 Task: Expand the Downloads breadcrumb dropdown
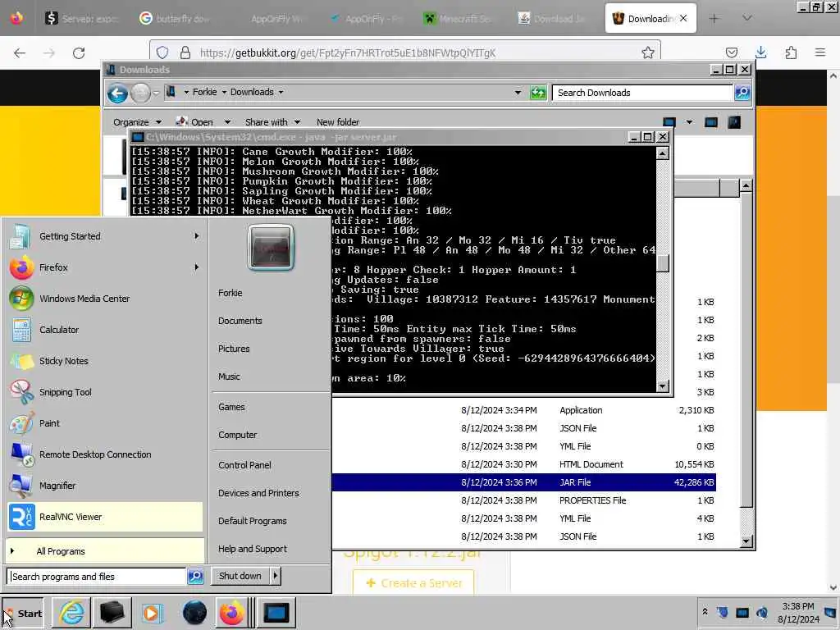tap(281, 92)
